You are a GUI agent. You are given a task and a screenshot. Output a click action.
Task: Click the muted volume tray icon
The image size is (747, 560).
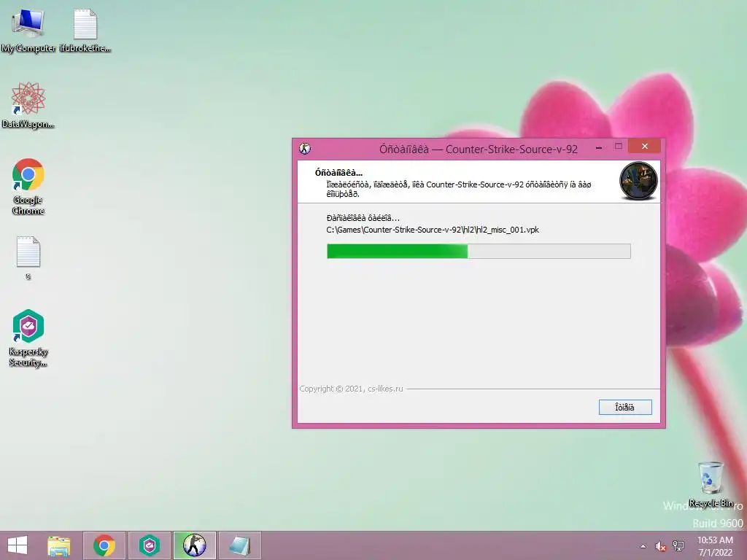[660, 546]
